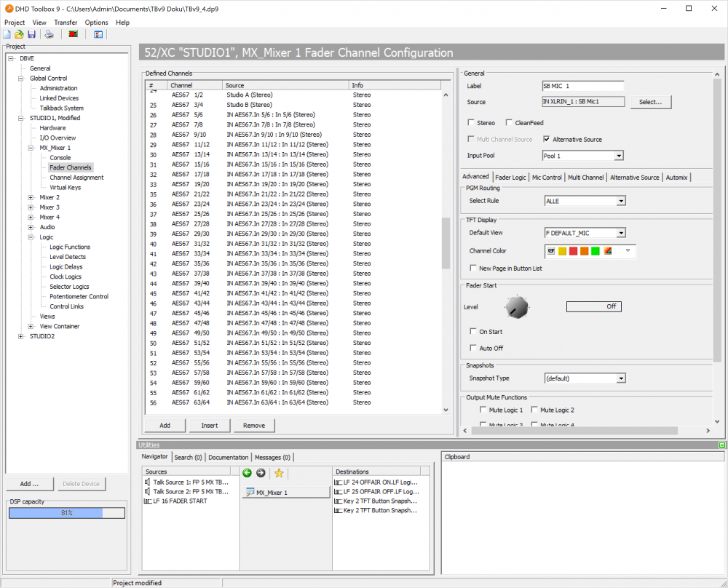Click the yellow star favorites icon
This screenshot has width=728, height=588.
pos(277,473)
